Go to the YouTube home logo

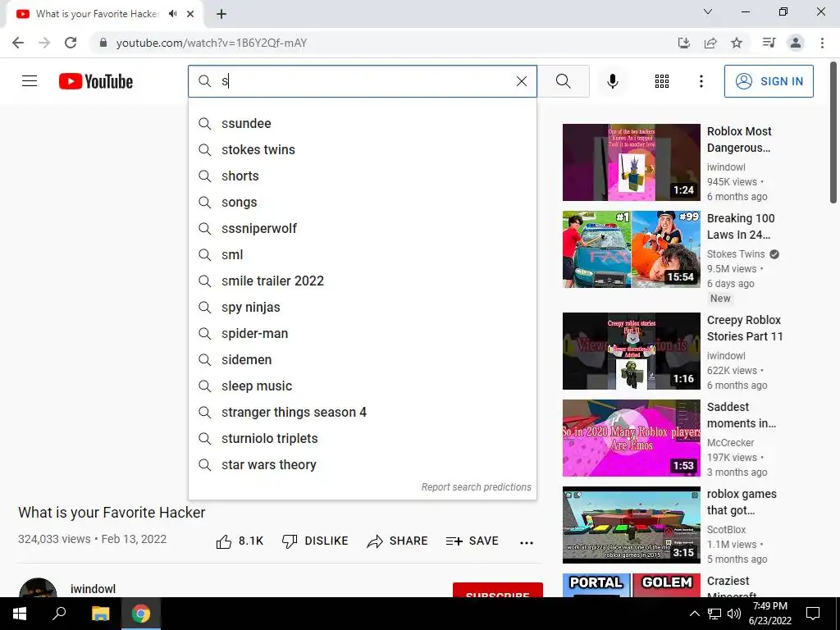click(x=96, y=81)
